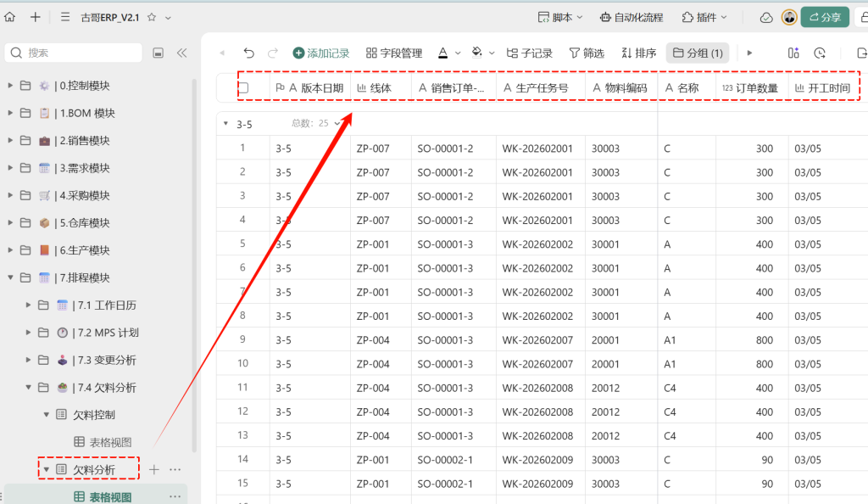Image resolution: width=868 pixels, height=504 pixels.
Task: Click 物料编码 column header
Action: coord(621,87)
